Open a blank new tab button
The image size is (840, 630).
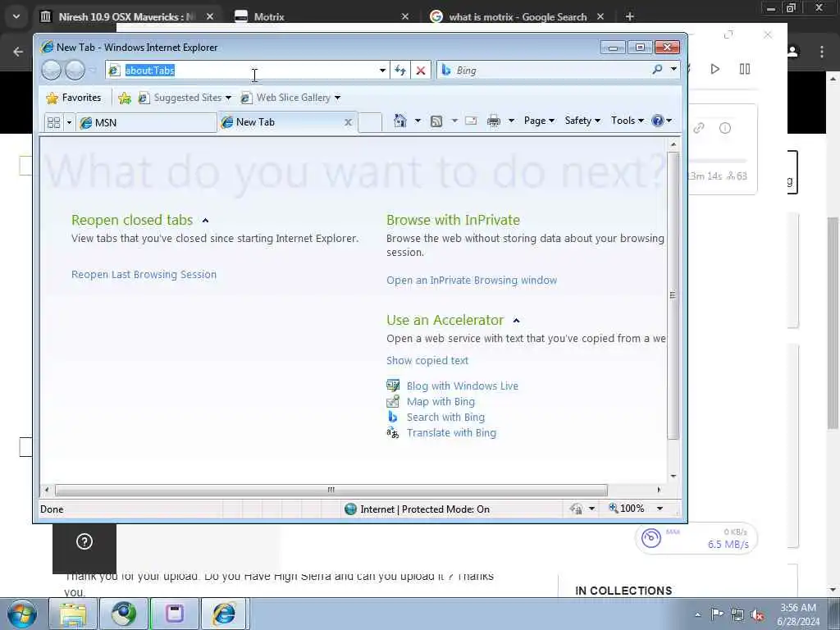(x=370, y=122)
